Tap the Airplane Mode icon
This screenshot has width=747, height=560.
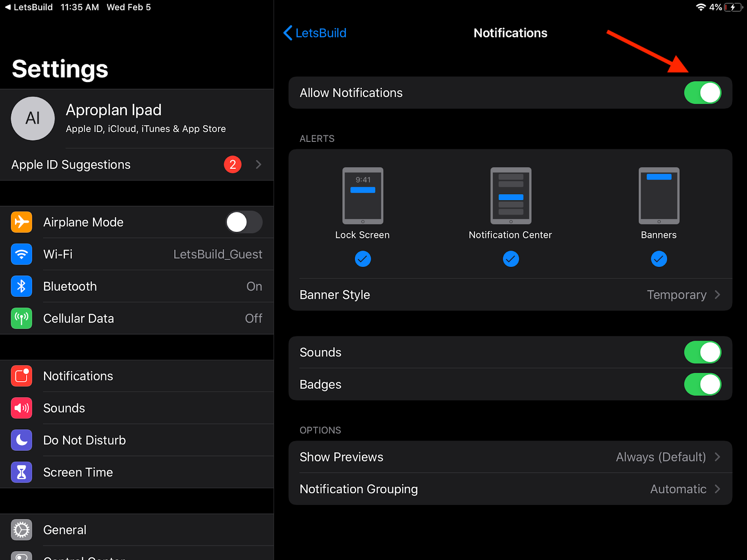[21, 222]
